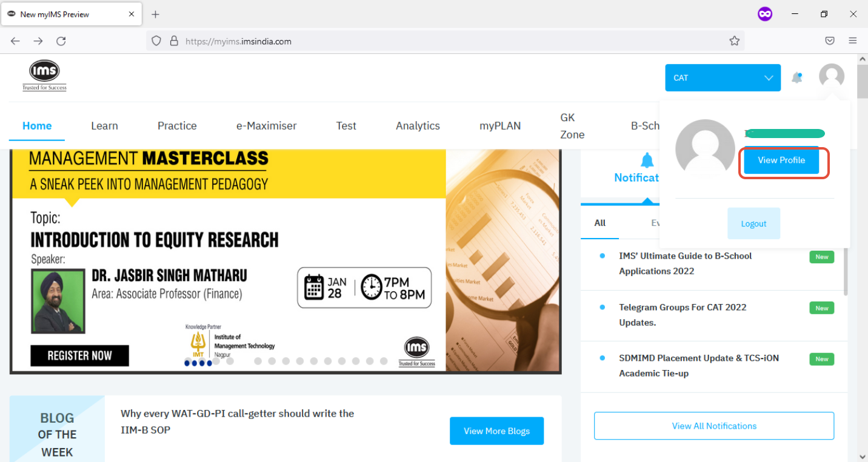Open the notification bell in header
Image resolution: width=868 pixels, height=462 pixels.
(x=797, y=78)
